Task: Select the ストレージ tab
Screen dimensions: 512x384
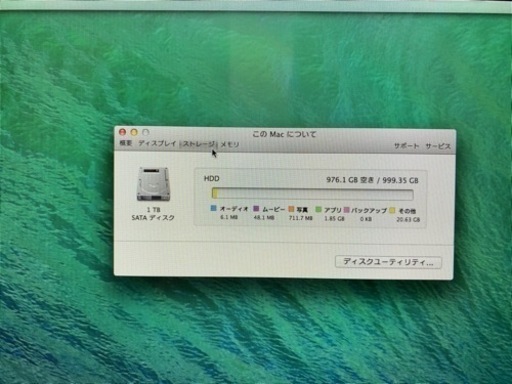Action: (x=199, y=144)
